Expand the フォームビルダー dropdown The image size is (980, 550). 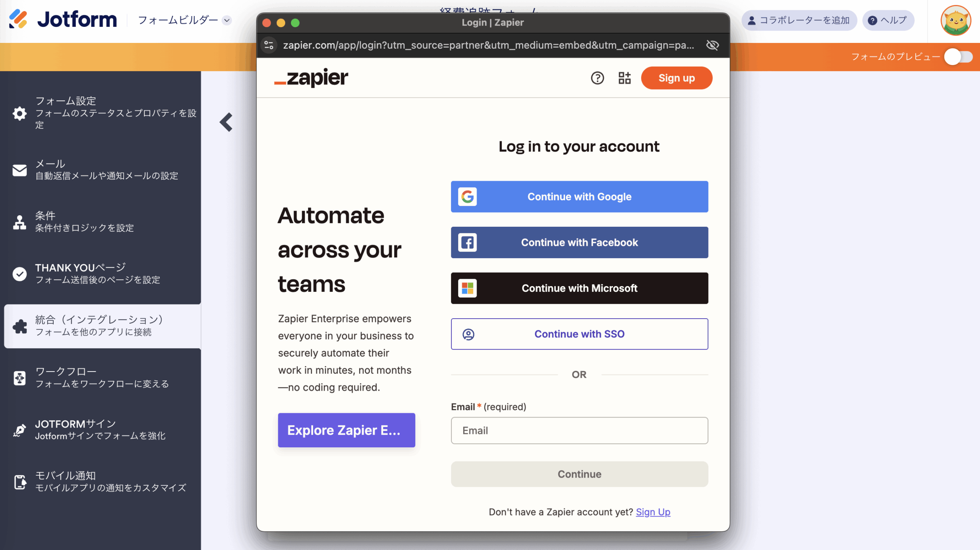pyautogui.click(x=185, y=20)
